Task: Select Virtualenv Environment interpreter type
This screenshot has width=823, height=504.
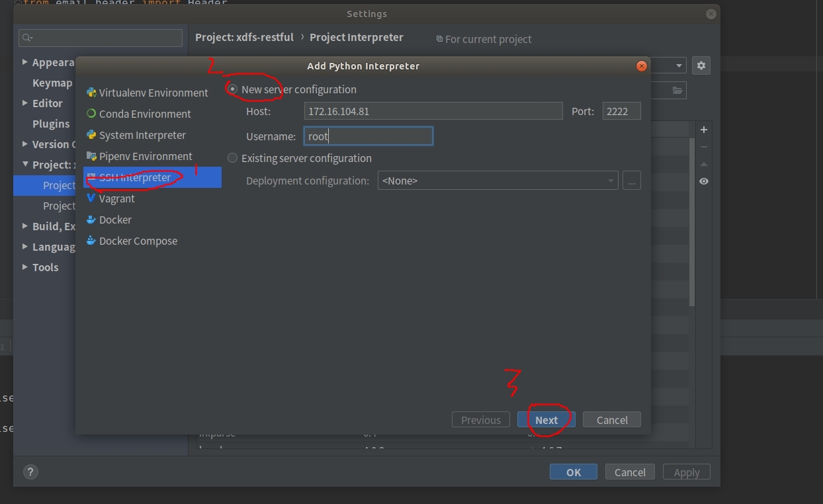Action: (147, 93)
